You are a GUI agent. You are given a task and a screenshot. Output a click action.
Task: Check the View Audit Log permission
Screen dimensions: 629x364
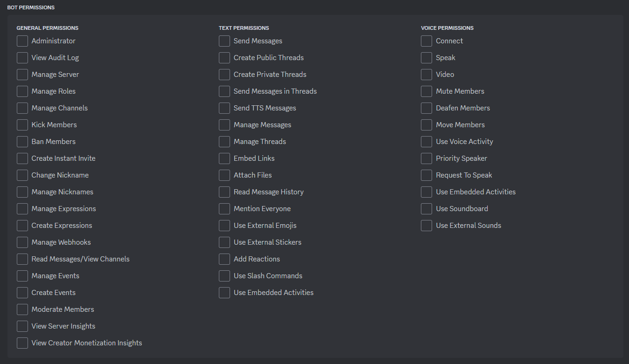(x=22, y=58)
